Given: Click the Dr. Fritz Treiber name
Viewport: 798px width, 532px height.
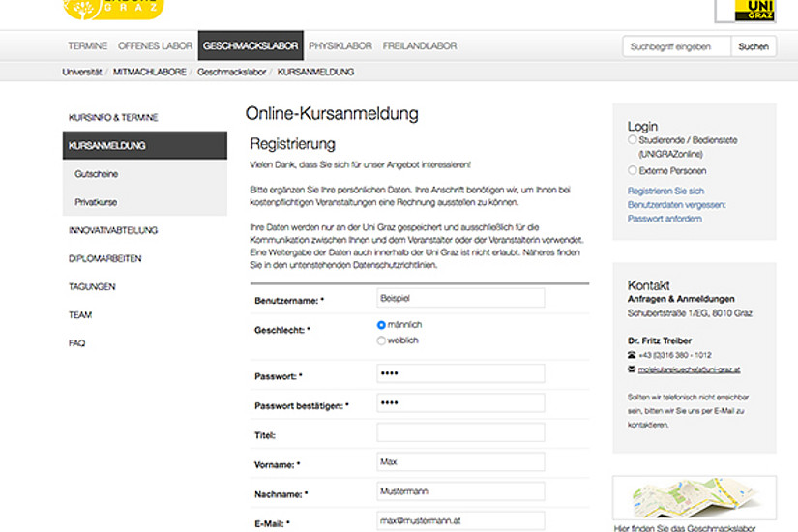Looking at the screenshot, I should [660, 340].
